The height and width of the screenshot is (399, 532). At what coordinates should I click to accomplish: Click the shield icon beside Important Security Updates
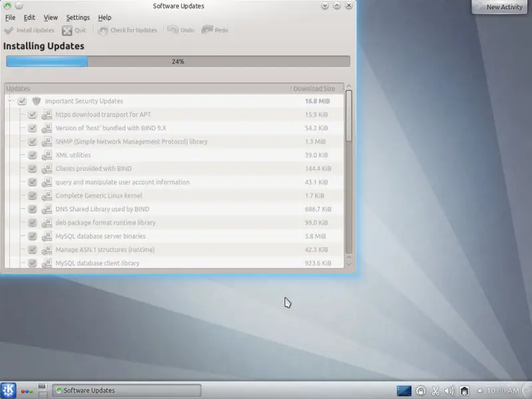37,101
